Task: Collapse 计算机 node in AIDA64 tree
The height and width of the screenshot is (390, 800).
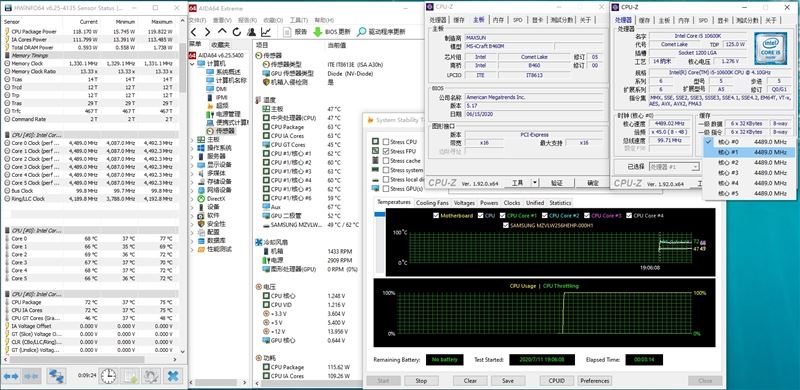Action: pos(192,63)
